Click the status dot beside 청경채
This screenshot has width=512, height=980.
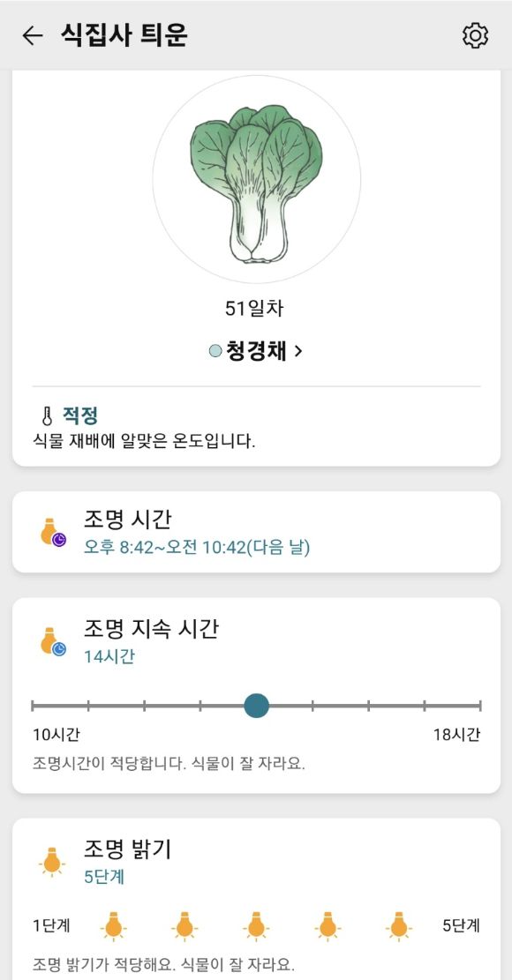coord(209,348)
